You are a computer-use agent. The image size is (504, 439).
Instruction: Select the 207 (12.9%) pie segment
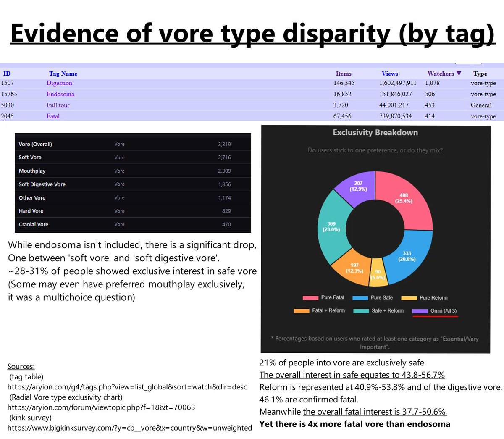(x=358, y=186)
